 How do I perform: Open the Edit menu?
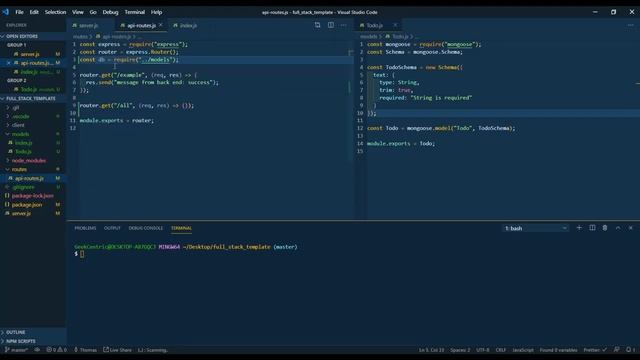click(34, 12)
